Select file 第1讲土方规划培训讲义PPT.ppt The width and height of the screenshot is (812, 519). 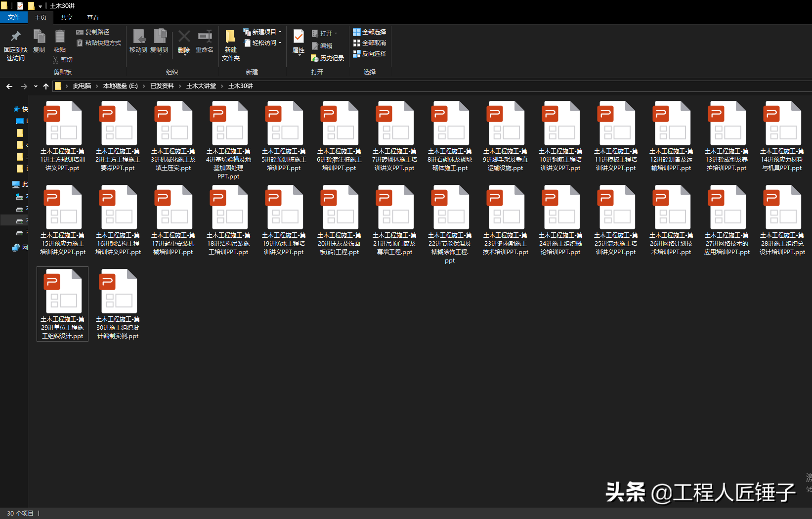click(x=63, y=136)
